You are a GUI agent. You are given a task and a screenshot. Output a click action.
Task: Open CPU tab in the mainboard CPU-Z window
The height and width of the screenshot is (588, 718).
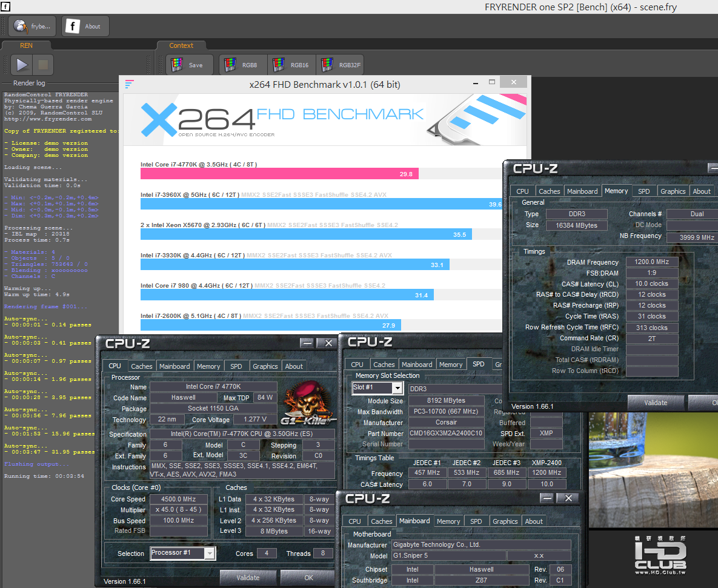(354, 521)
